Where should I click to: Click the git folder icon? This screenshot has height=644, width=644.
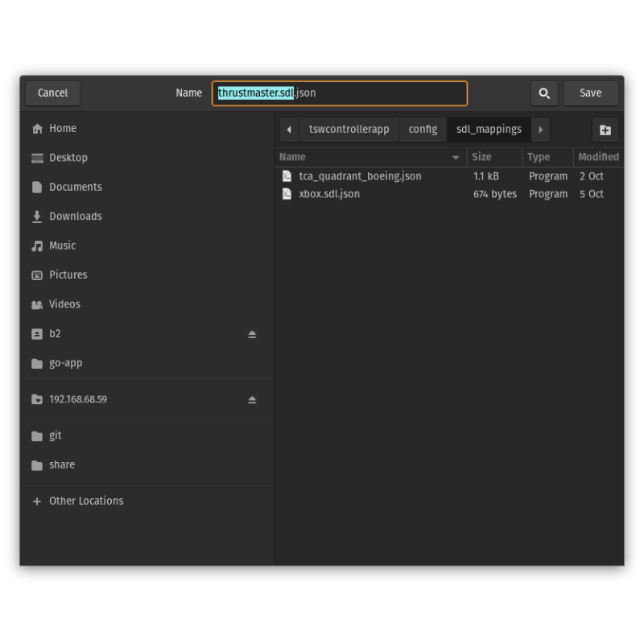click(37, 436)
